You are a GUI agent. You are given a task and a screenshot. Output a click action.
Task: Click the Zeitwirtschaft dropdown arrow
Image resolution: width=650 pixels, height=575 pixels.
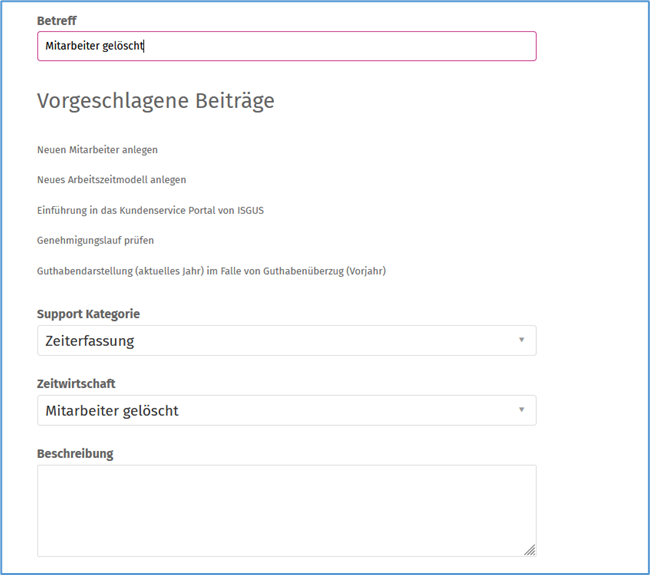click(x=521, y=410)
